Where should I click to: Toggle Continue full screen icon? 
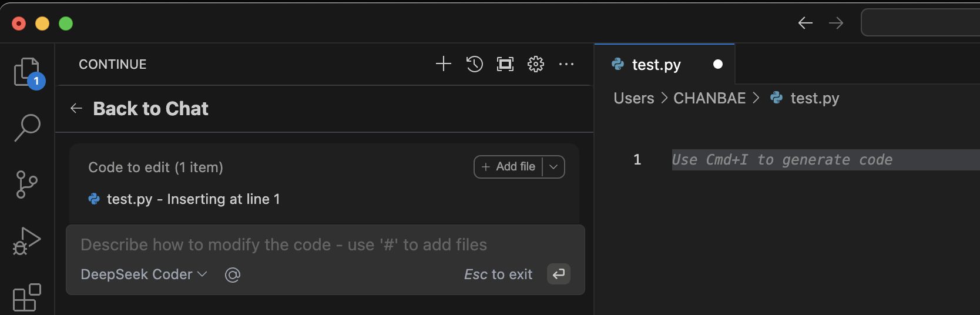(x=505, y=64)
